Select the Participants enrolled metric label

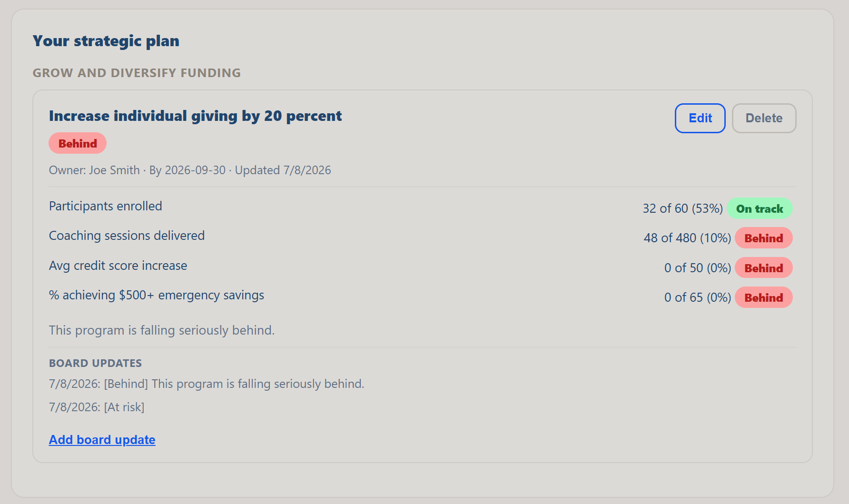point(106,206)
